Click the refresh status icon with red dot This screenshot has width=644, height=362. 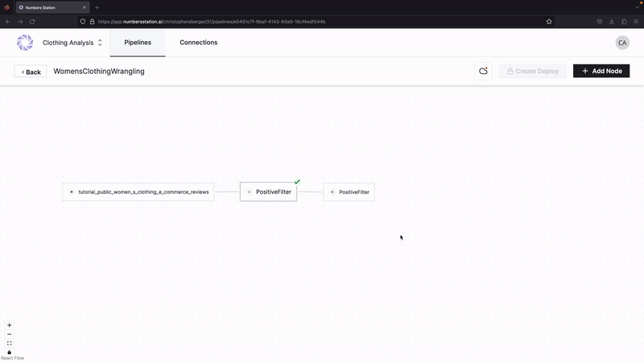coord(483,71)
